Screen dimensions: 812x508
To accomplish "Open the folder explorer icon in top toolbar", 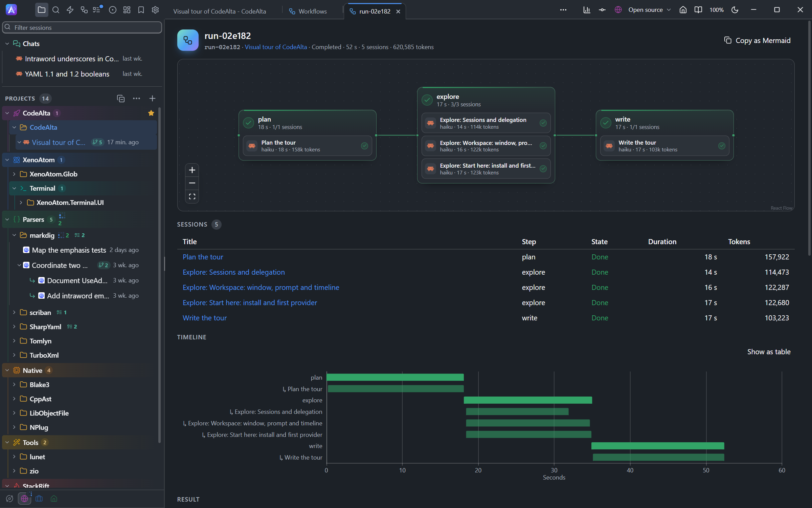I will [x=41, y=10].
